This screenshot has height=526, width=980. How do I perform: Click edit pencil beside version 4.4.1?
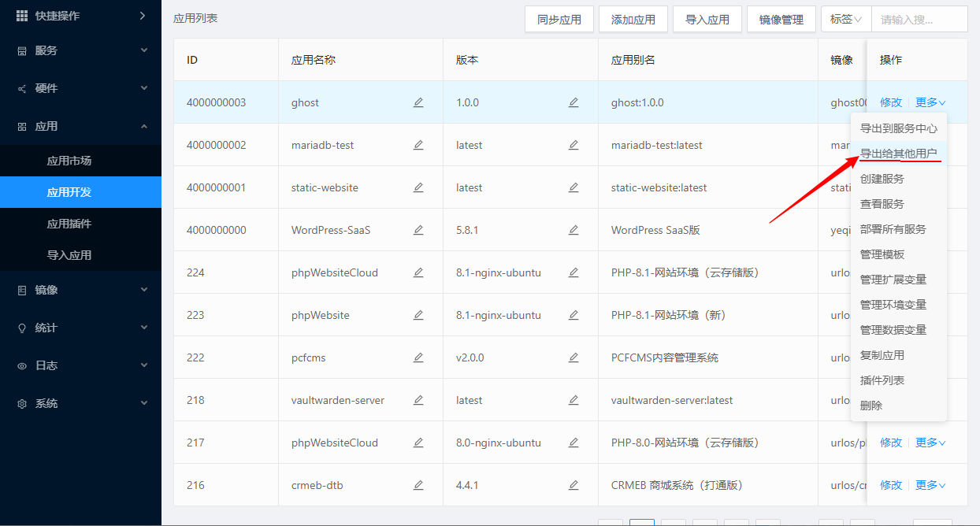(574, 485)
